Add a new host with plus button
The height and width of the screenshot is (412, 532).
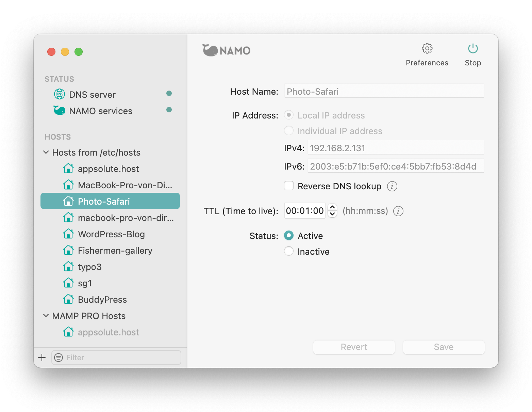(42, 358)
